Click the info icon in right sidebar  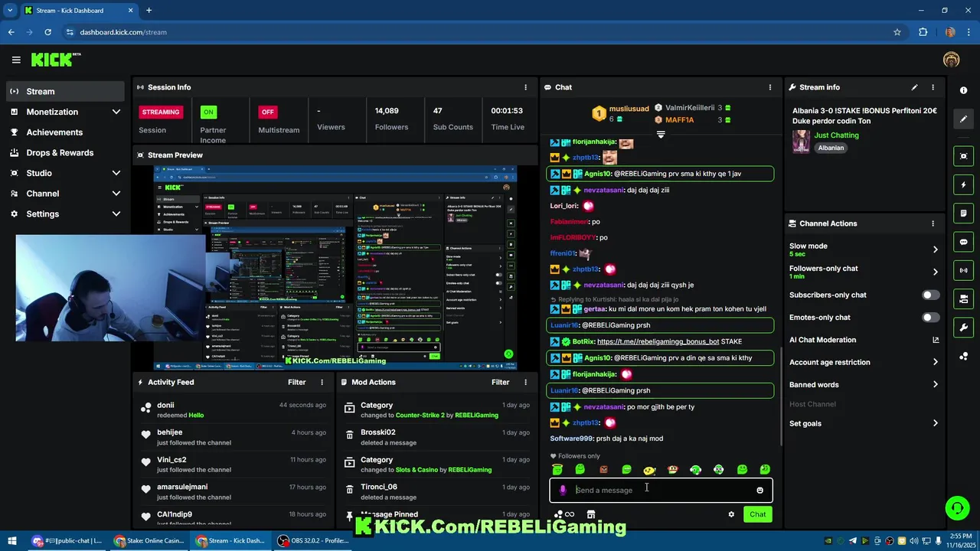click(x=963, y=90)
